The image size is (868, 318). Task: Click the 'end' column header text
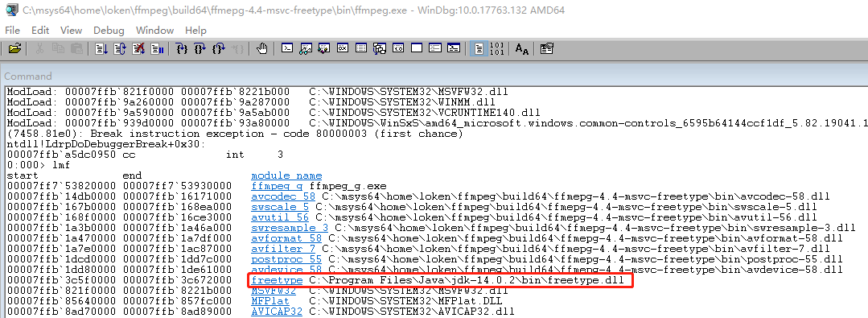[132, 176]
